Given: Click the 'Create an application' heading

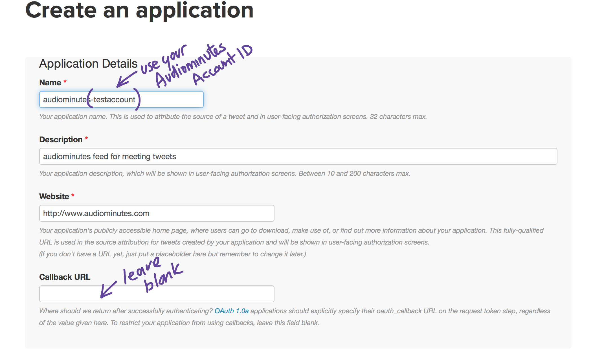Looking at the screenshot, I should [139, 10].
